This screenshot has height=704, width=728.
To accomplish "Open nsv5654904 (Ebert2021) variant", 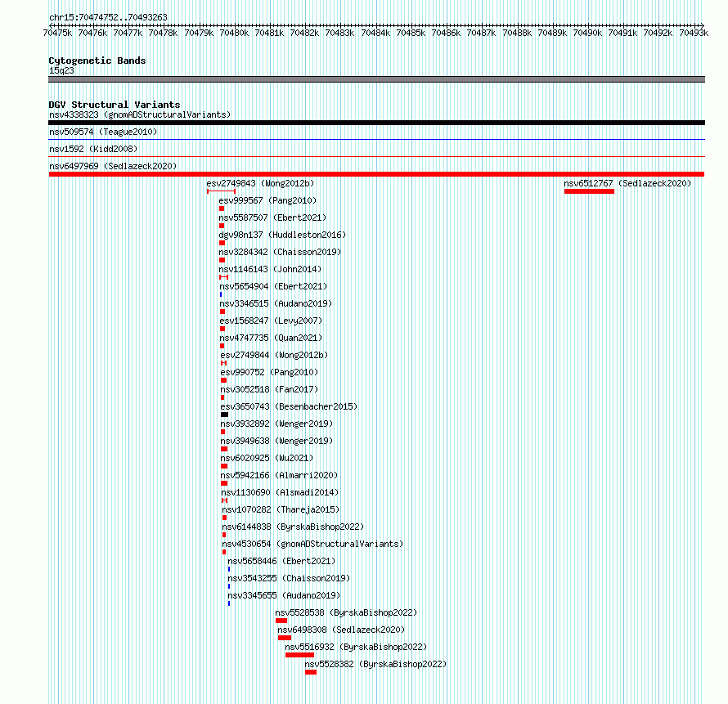I will [x=273, y=286].
